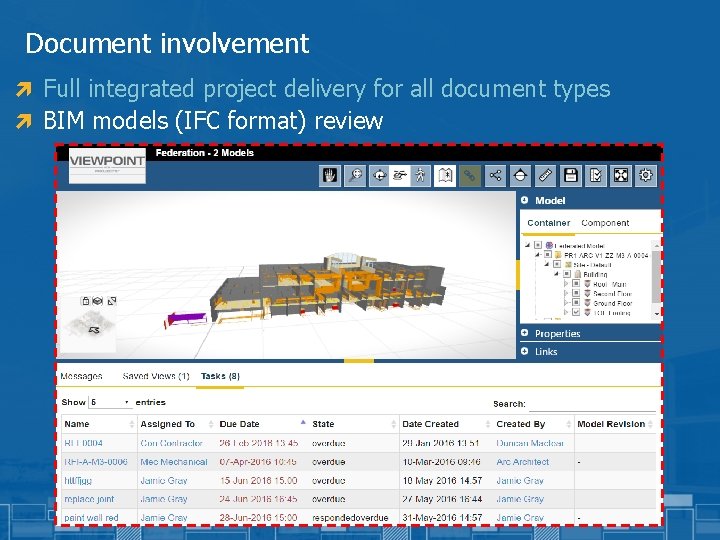Toggle Ground Floor checkbox
Image resolution: width=720 pixels, height=540 pixels.
coord(576,303)
